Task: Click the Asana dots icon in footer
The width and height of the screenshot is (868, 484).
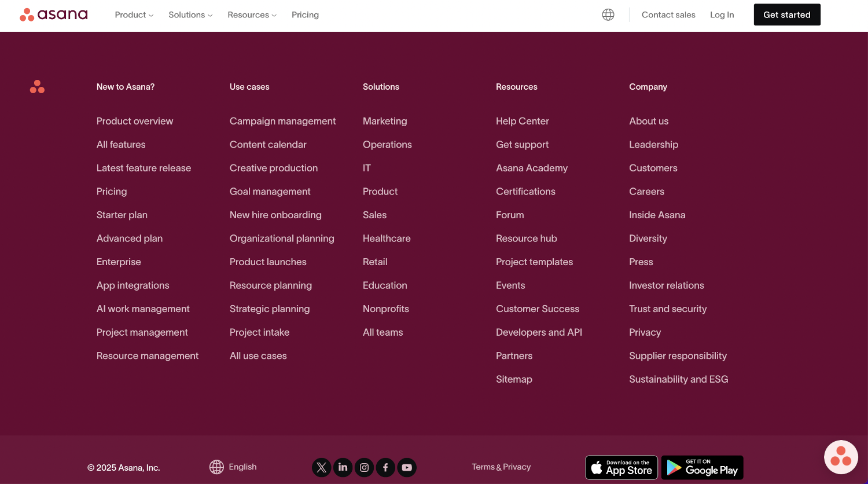Action: 37,87
